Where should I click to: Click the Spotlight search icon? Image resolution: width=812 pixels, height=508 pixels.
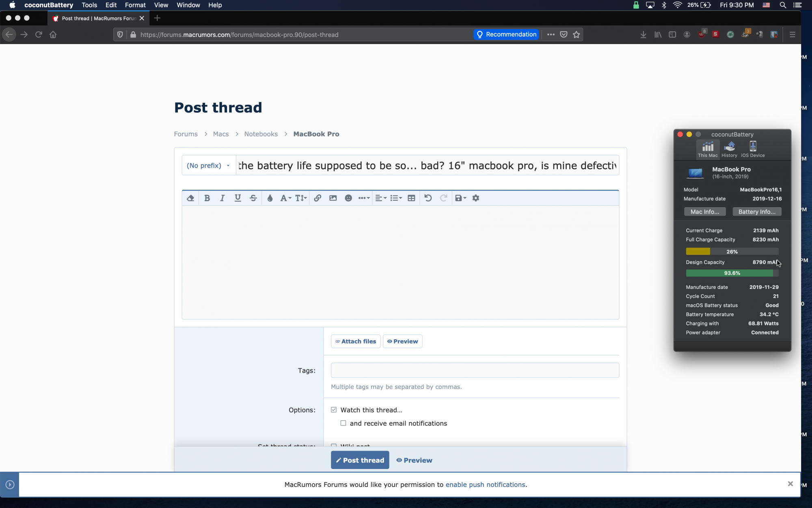tap(783, 5)
